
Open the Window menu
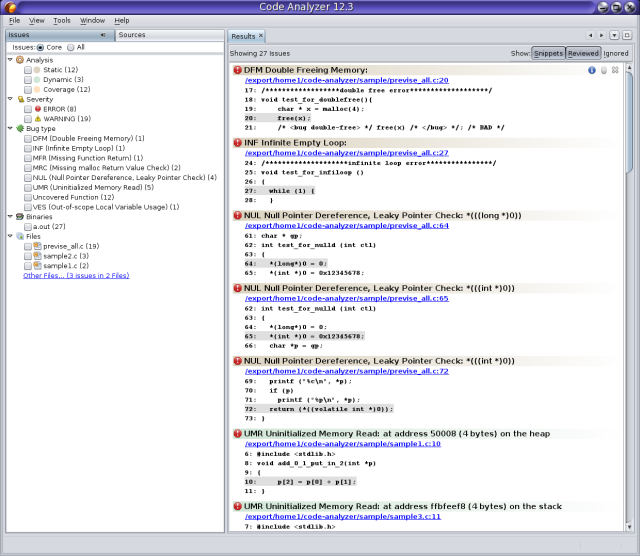(92, 20)
